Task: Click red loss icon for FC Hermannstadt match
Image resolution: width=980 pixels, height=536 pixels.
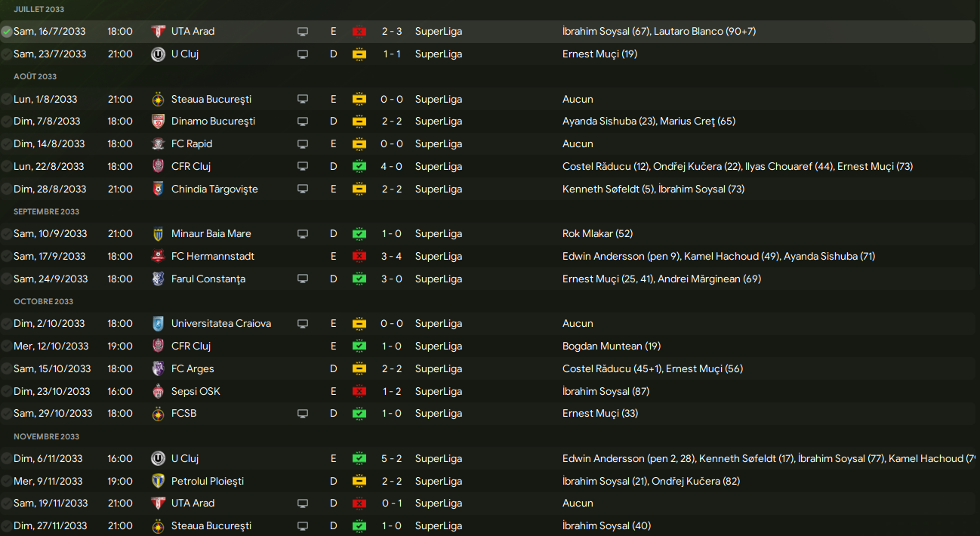Action: click(x=359, y=257)
